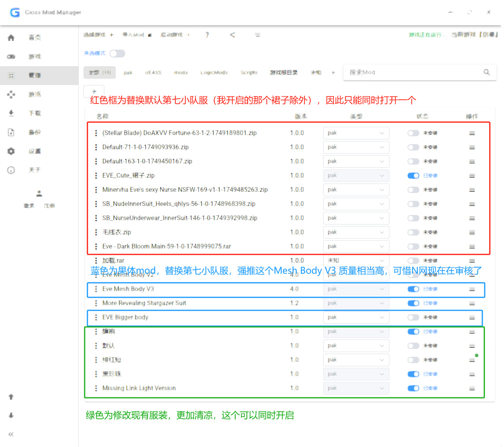Click the plus button after 未知 tab
Screen dimensions: 504x447
click(x=333, y=72)
